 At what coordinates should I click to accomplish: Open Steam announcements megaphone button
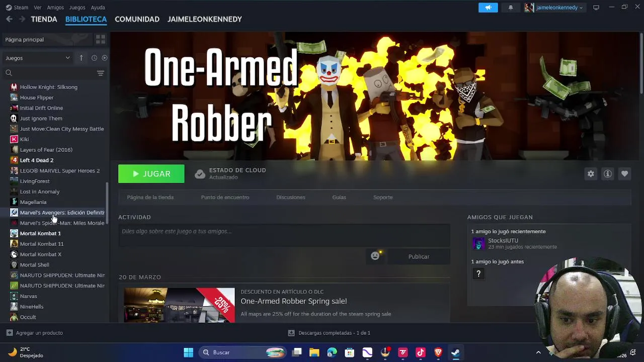[488, 8]
